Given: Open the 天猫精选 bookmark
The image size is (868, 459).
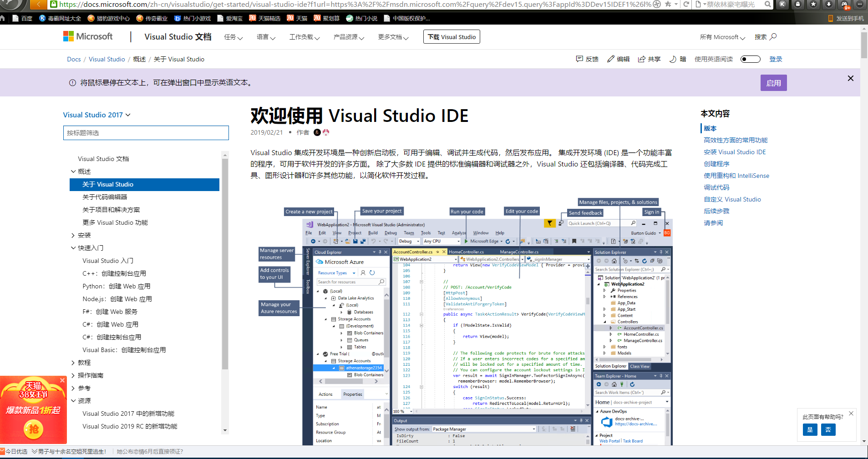Looking at the screenshot, I should tap(264, 18).
